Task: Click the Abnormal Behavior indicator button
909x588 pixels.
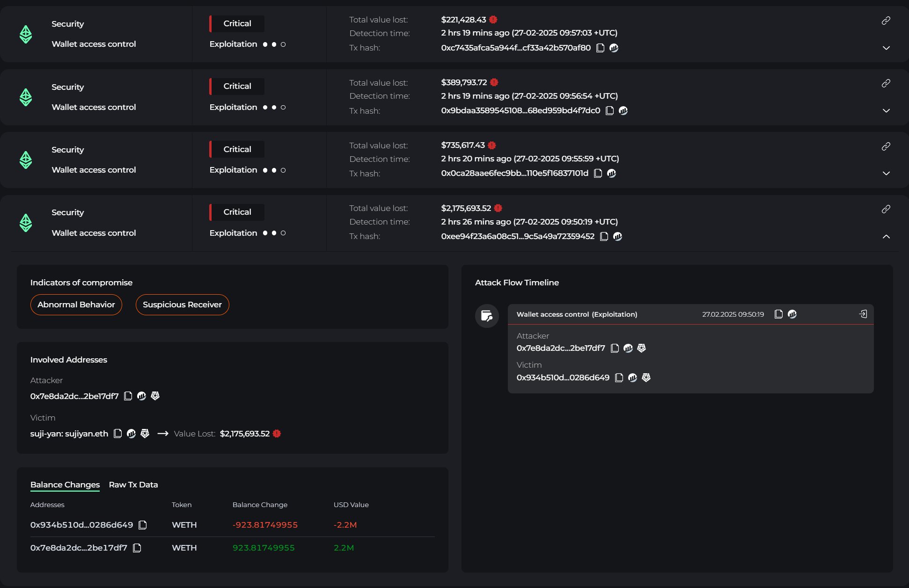Action: pyautogui.click(x=76, y=305)
